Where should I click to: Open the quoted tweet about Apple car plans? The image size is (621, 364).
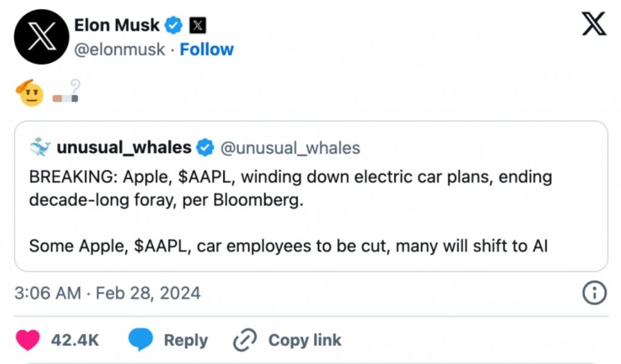pyautogui.click(x=310, y=212)
